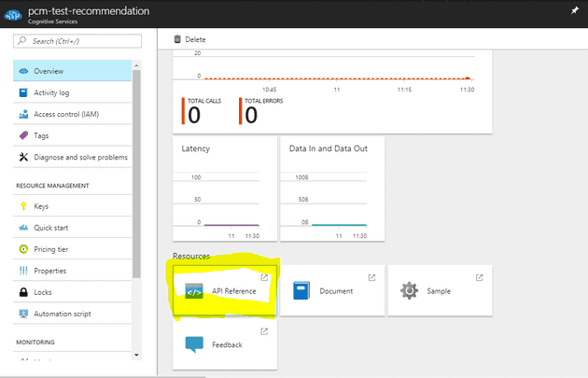
Task: Click external link icon on Document tile
Action: (371, 277)
